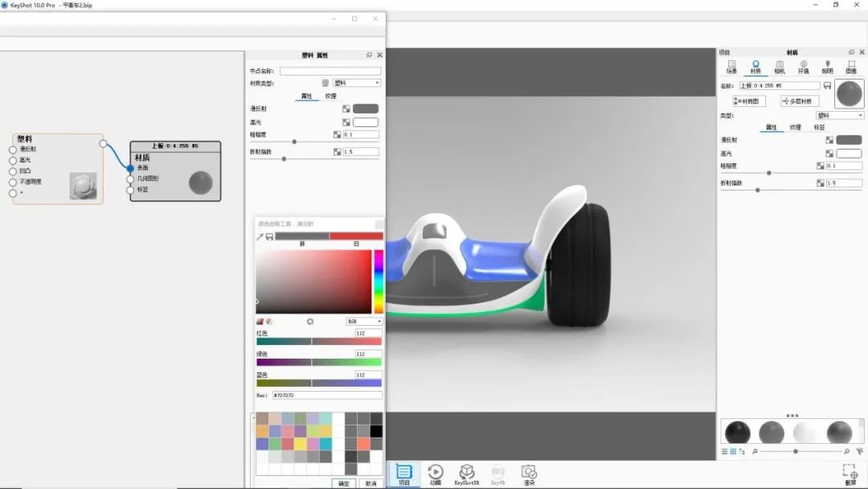Toggle the roughness texture checker in project panel
The width and height of the screenshot is (868, 489).
tap(821, 166)
